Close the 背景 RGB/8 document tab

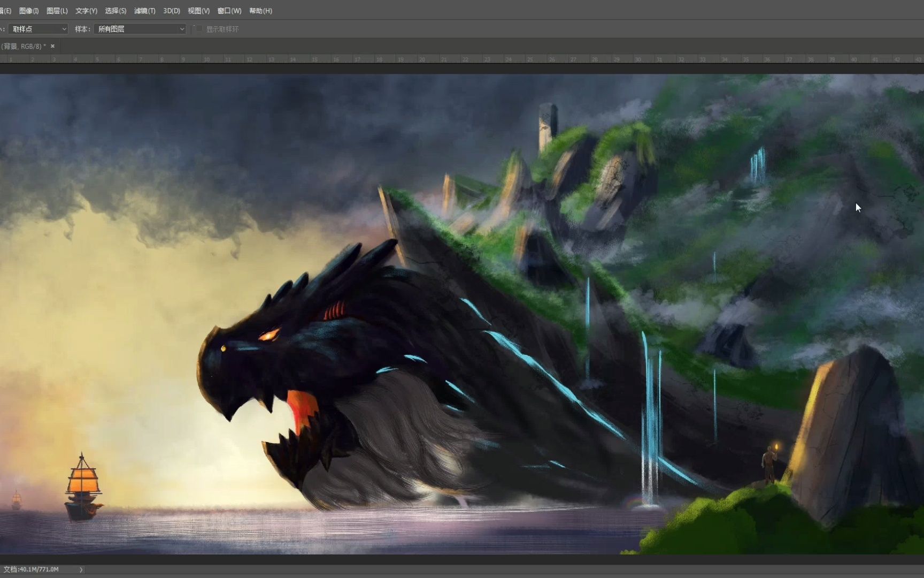point(52,47)
